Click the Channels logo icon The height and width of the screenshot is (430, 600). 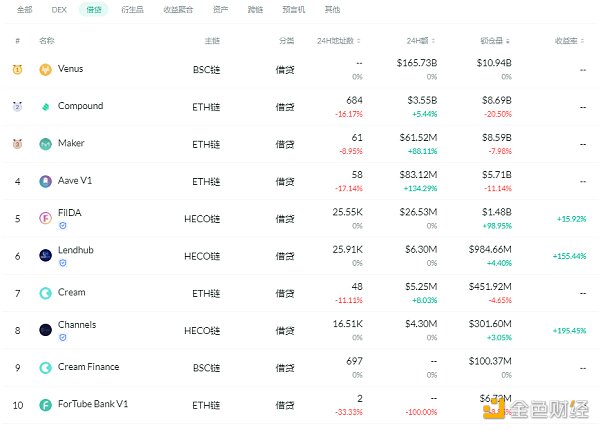(46, 330)
